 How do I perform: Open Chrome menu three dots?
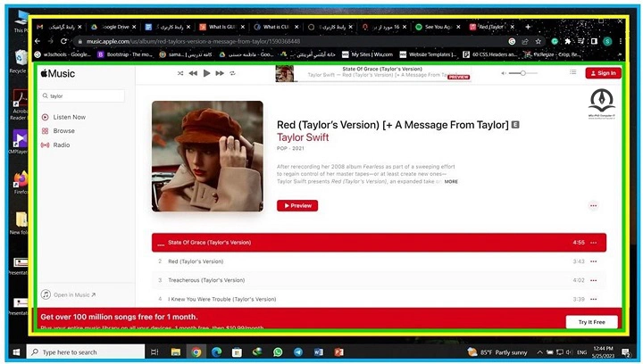pyautogui.click(x=621, y=41)
